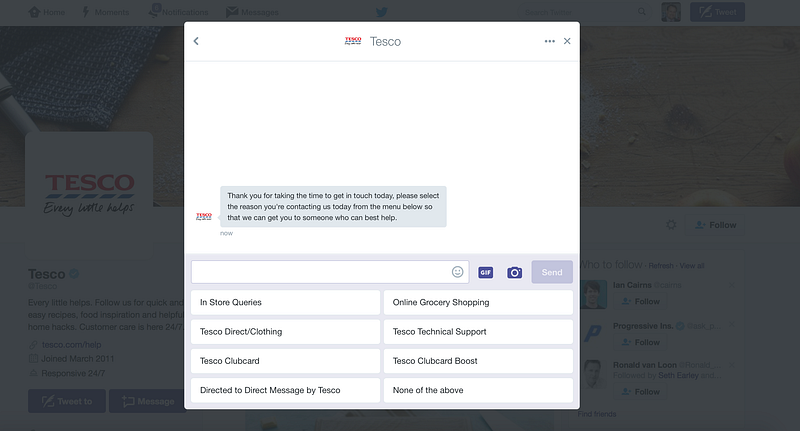Follow Progressive Ins.
Screen dimensions: 800x431
click(640, 342)
